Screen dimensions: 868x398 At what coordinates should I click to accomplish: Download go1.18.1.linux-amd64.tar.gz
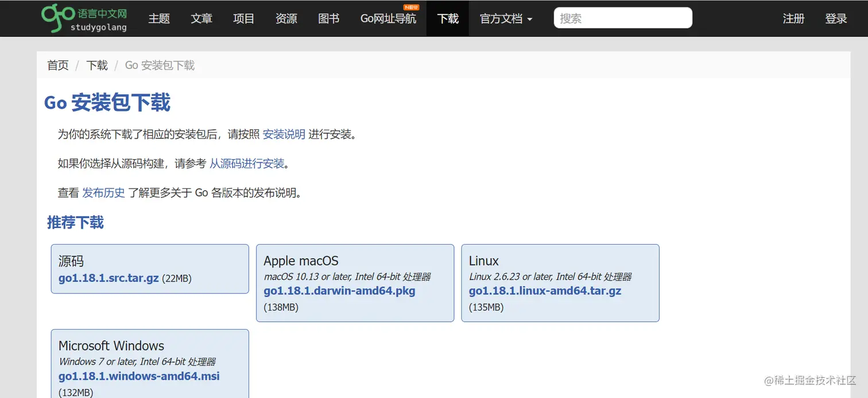545,291
